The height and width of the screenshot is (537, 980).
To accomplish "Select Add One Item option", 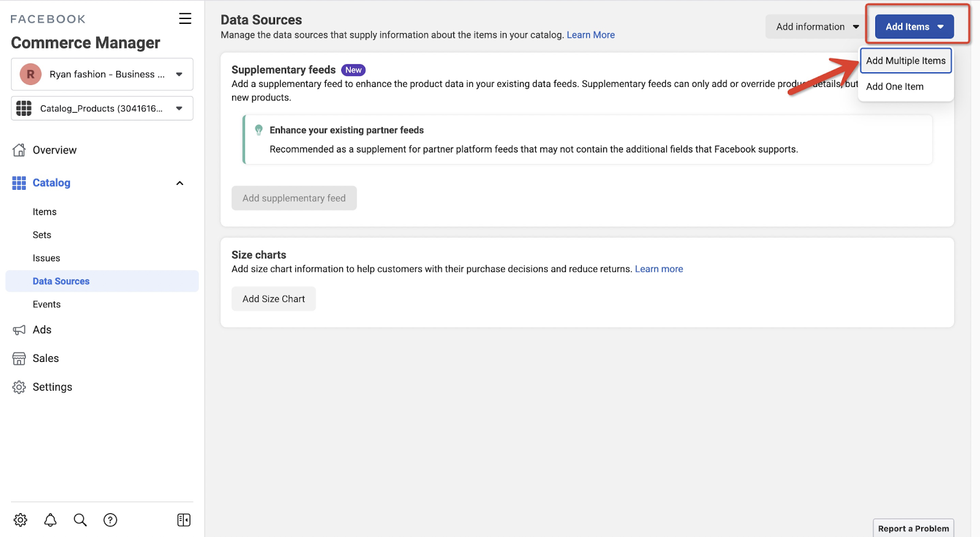I will tap(895, 86).
